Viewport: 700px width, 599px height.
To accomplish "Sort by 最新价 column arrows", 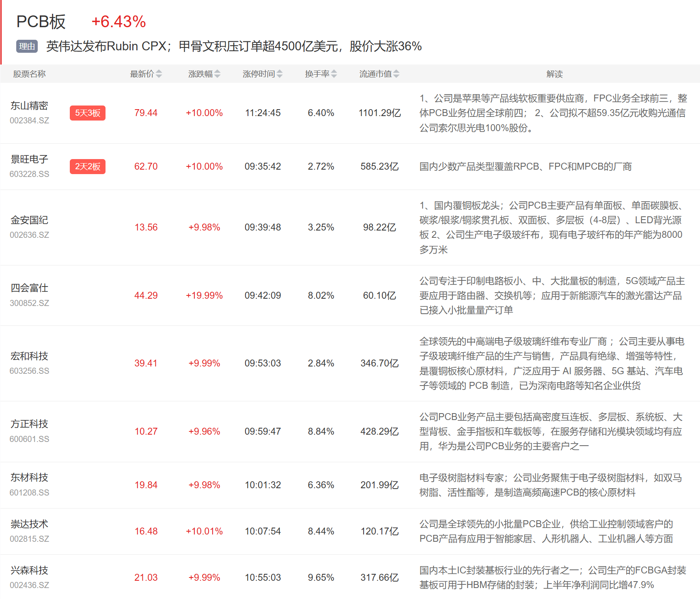I will [159, 74].
